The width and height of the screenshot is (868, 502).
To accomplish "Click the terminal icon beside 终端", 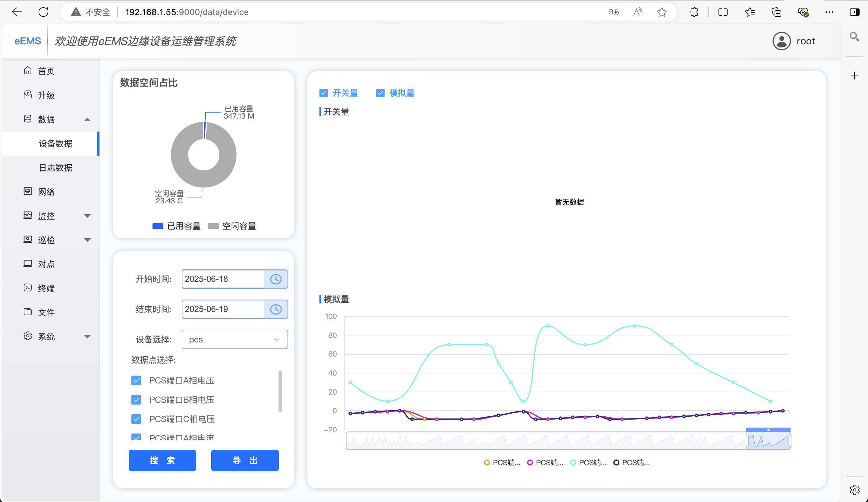I will [x=27, y=288].
